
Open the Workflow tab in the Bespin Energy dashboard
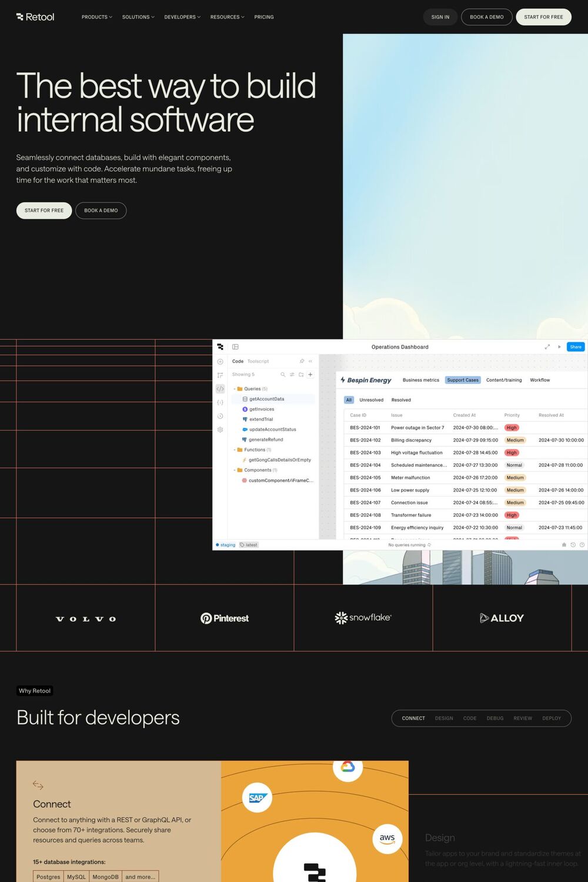click(539, 380)
